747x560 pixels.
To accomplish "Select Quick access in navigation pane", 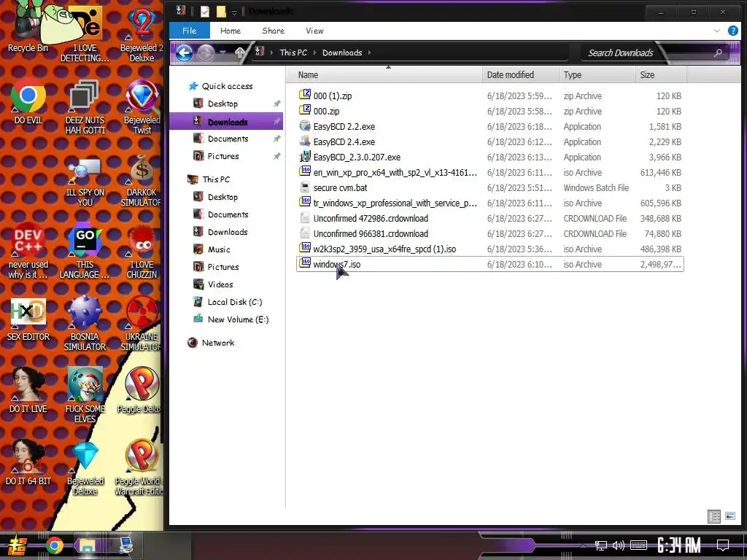I will [227, 86].
